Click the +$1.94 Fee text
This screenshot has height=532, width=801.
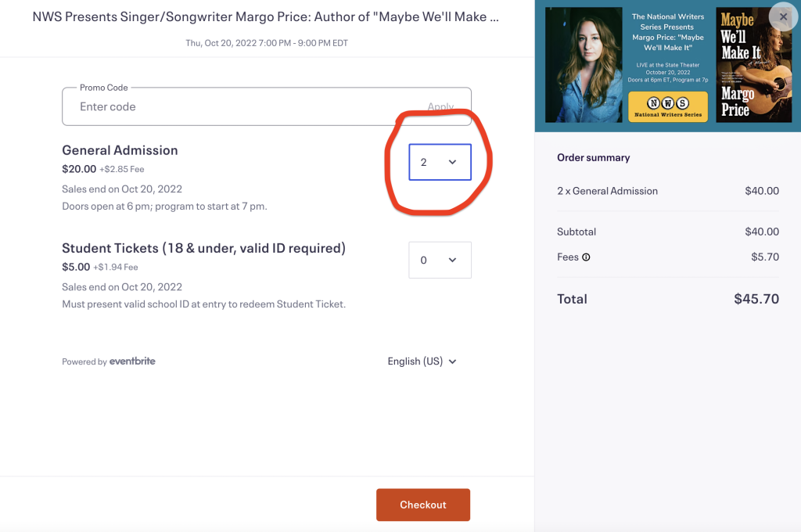[116, 268]
